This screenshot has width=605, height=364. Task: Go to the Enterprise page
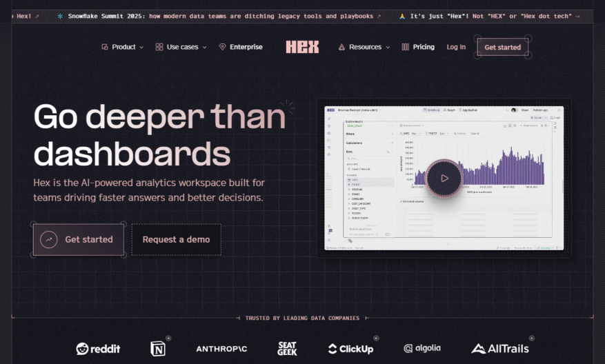tap(241, 47)
